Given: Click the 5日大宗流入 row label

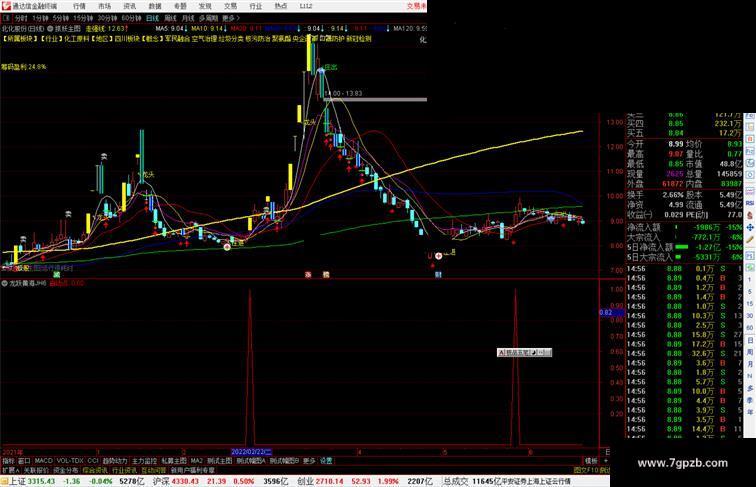Looking at the screenshot, I should pos(649,257).
